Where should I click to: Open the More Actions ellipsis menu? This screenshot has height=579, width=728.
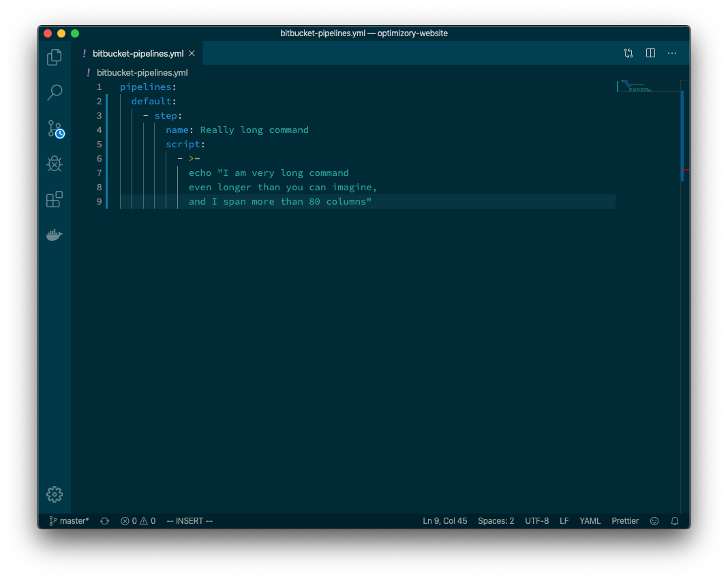[x=672, y=53]
